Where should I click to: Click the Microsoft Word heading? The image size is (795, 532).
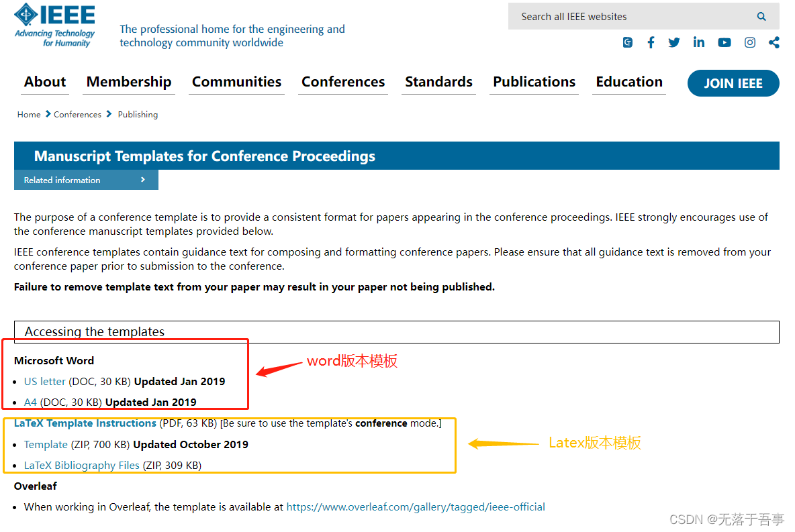tap(54, 361)
